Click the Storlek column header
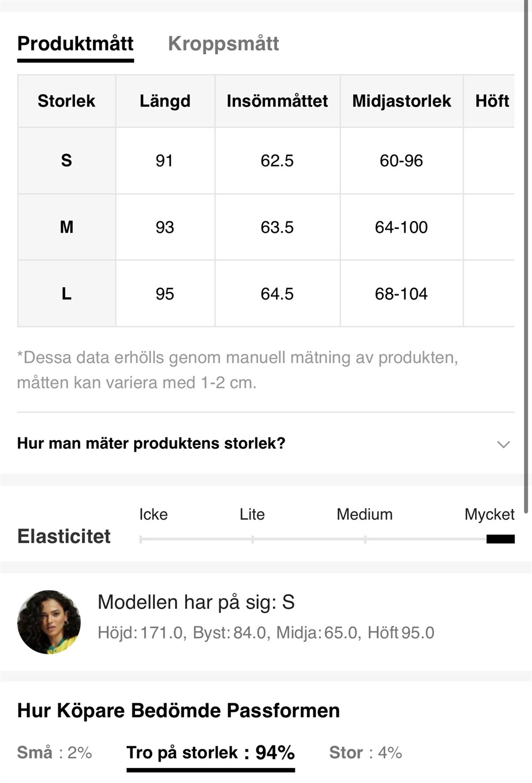Viewport: 532px width, 783px height. [x=66, y=101]
